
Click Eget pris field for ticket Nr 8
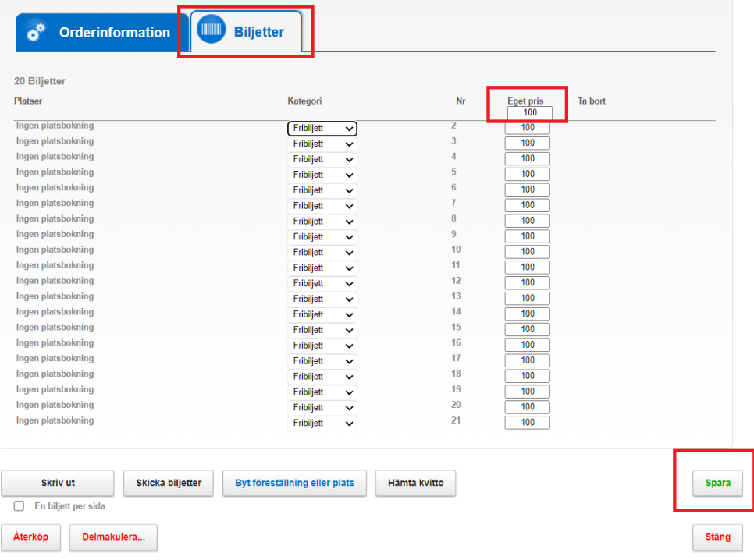click(528, 220)
